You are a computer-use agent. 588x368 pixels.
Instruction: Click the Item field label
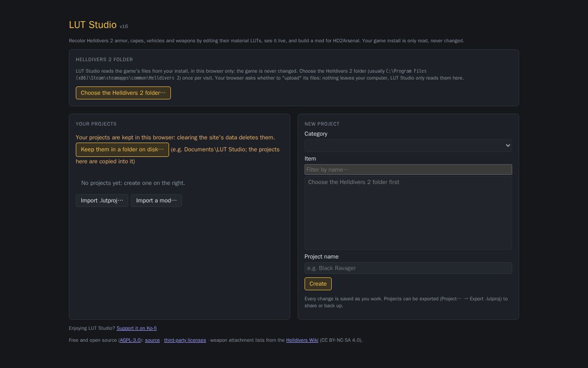311,159
